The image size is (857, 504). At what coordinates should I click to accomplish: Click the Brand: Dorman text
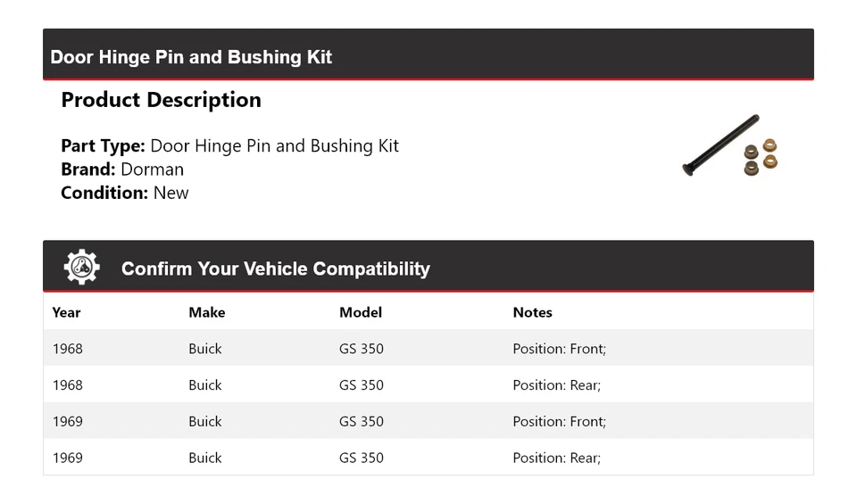point(122,169)
